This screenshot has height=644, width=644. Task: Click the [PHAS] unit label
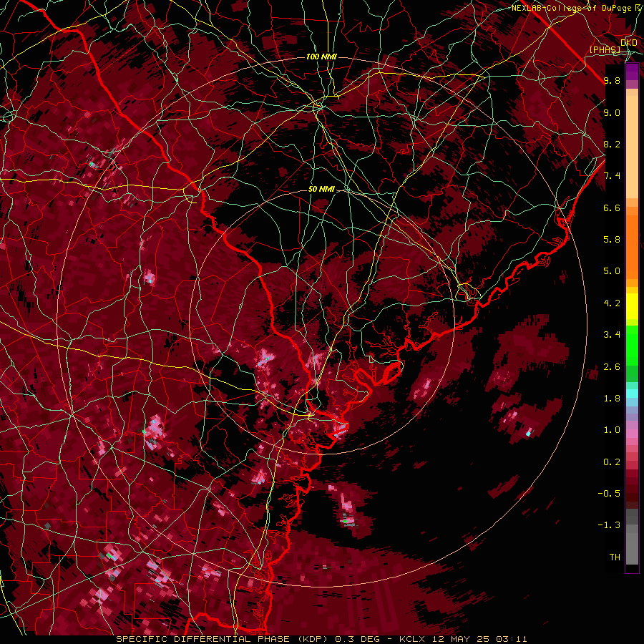[x=605, y=49]
